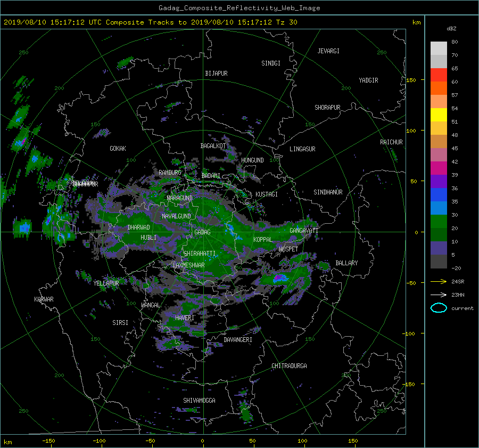Click the BAGALKOT city label

point(213,146)
